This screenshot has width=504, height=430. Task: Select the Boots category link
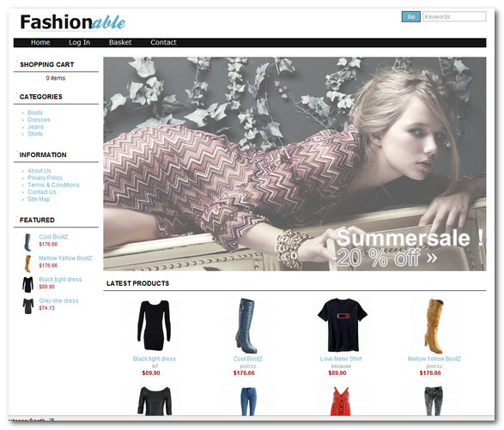(35, 112)
